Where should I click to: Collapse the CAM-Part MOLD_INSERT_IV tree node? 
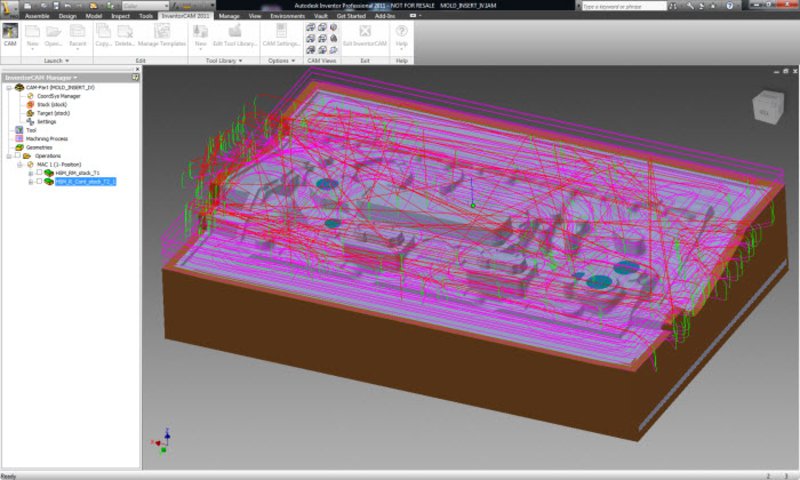pos(8,88)
